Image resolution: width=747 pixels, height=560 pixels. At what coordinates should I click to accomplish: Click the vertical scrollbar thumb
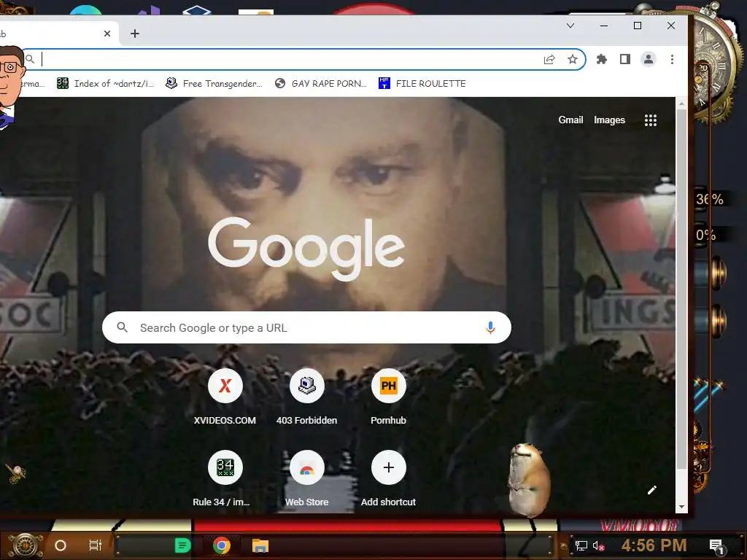click(682, 289)
